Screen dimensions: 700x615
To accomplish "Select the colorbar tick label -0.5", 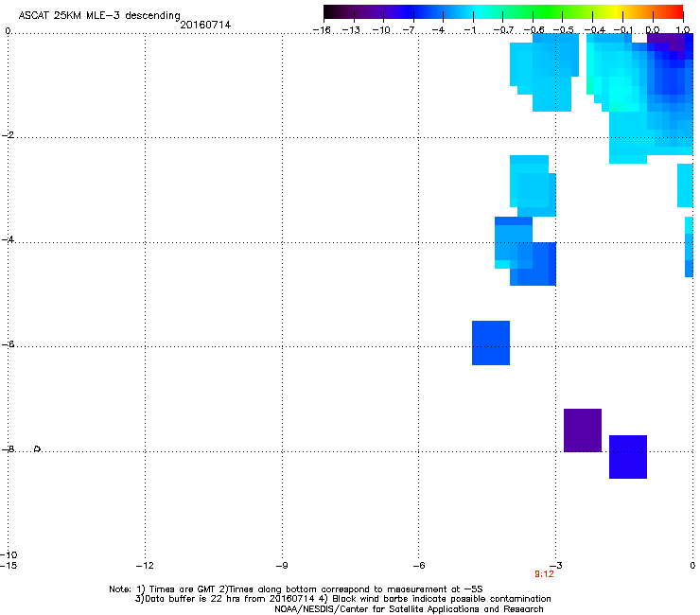I will [563, 30].
